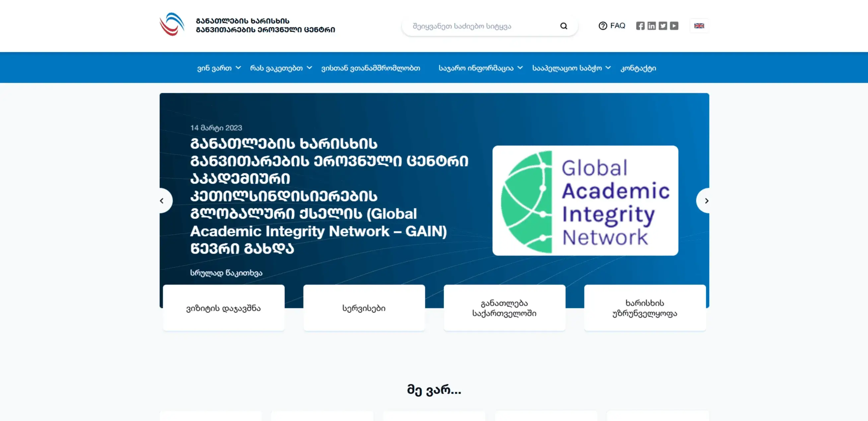Expand the 'ვინ ვართ' menu chevron
Viewport: 868px width, 421px height.
tap(238, 68)
